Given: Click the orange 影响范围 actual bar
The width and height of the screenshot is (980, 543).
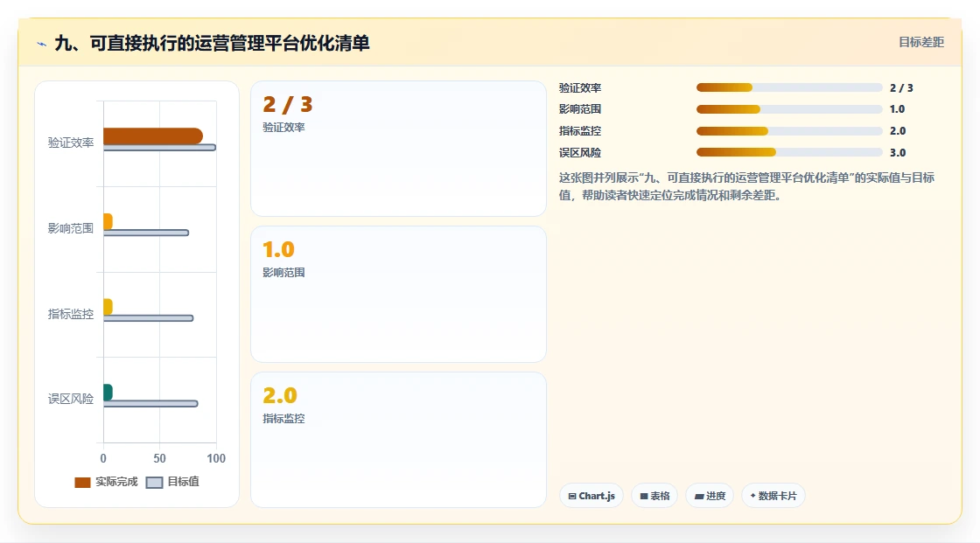Looking at the screenshot, I should [x=108, y=221].
